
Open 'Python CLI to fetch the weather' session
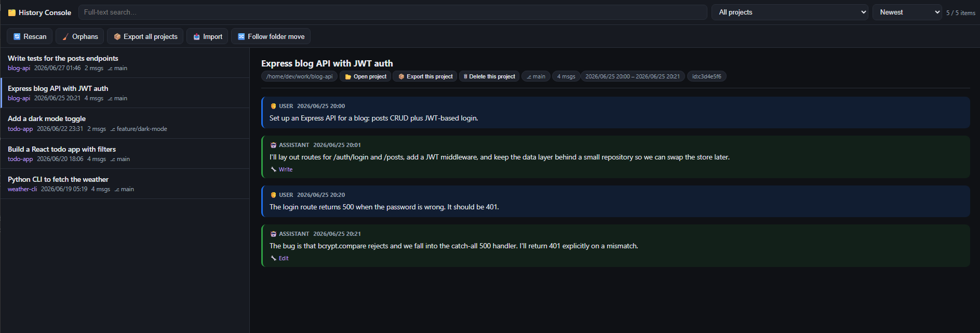[x=125, y=184]
